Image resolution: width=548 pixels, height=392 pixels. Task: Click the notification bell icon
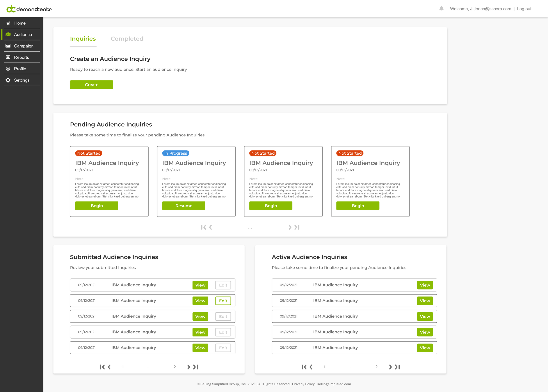pos(441,9)
